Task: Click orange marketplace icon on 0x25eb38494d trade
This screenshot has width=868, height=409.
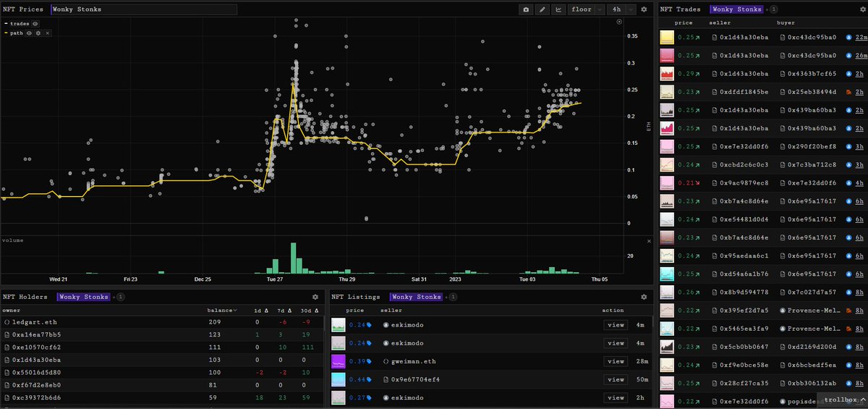Action: (849, 92)
